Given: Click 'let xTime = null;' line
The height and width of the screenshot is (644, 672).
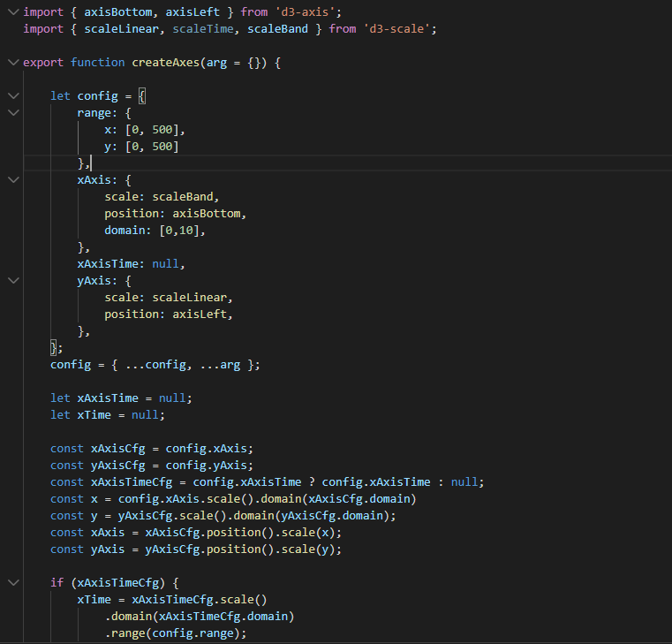Looking at the screenshot, I should click(108, 415).
